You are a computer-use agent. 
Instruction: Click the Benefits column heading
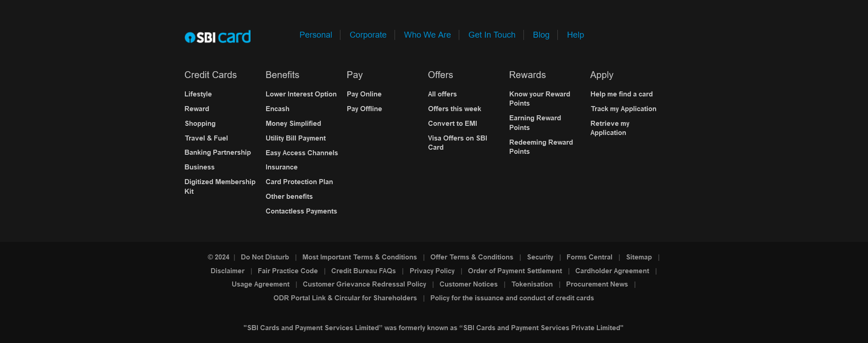282,75
